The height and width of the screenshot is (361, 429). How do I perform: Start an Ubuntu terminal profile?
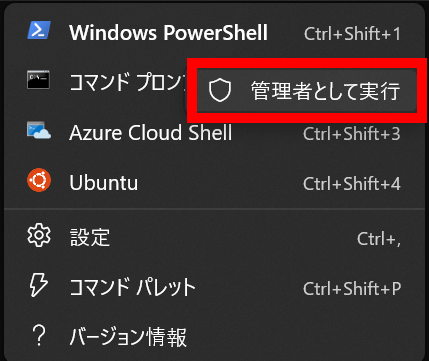point(214,182)
